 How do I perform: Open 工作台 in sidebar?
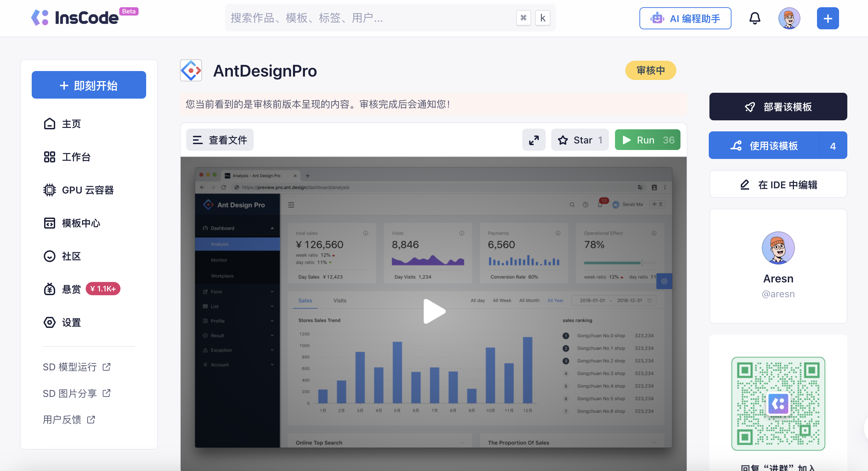[67, 157]
